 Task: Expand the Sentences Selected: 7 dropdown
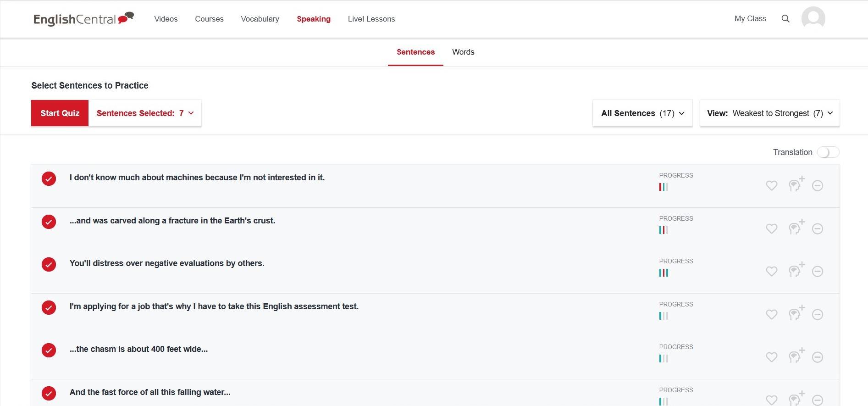145,113
